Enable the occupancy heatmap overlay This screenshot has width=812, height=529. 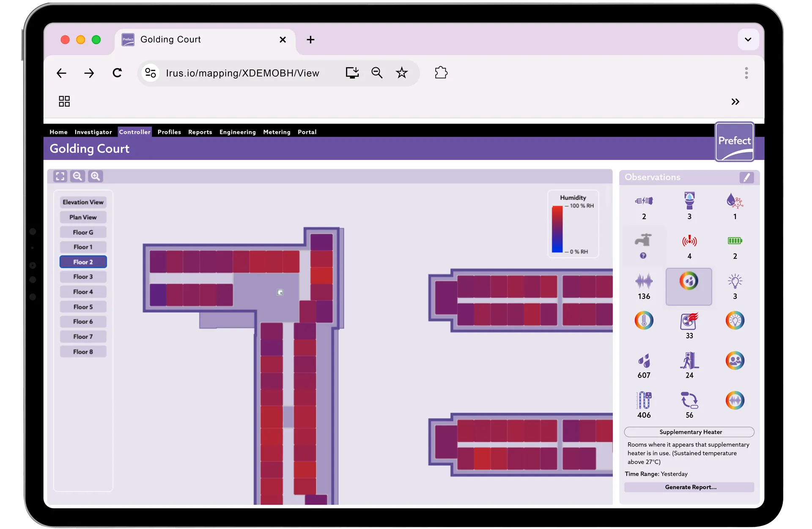735,361
